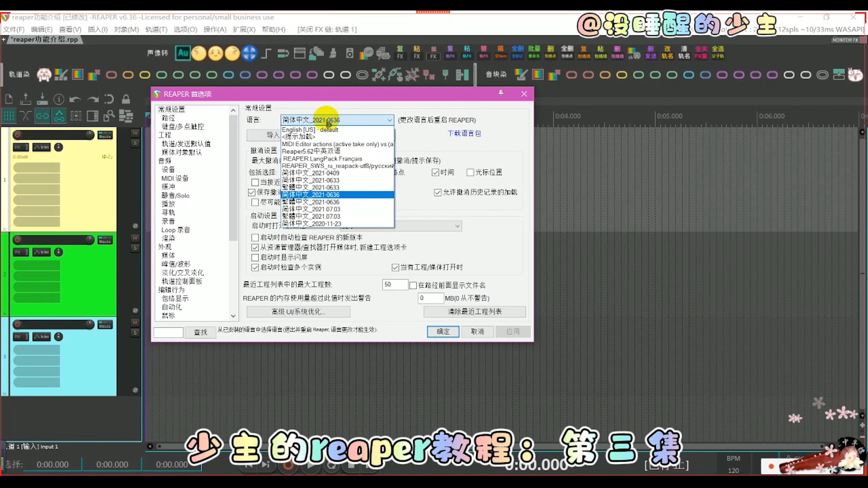Open the 选项(O) menu
868x488 pixels.
185,29
